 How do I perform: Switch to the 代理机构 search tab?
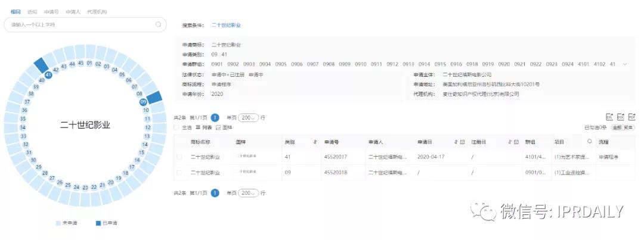[97, 12]
